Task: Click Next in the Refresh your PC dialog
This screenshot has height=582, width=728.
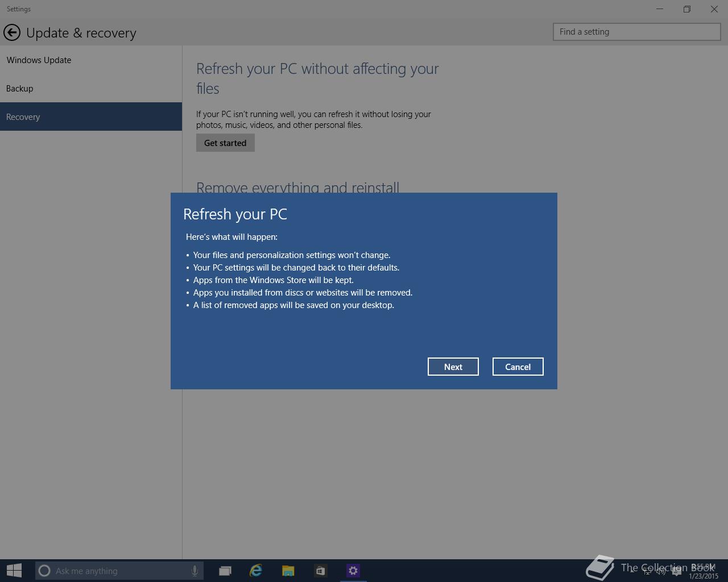Action: coord(453,367)
